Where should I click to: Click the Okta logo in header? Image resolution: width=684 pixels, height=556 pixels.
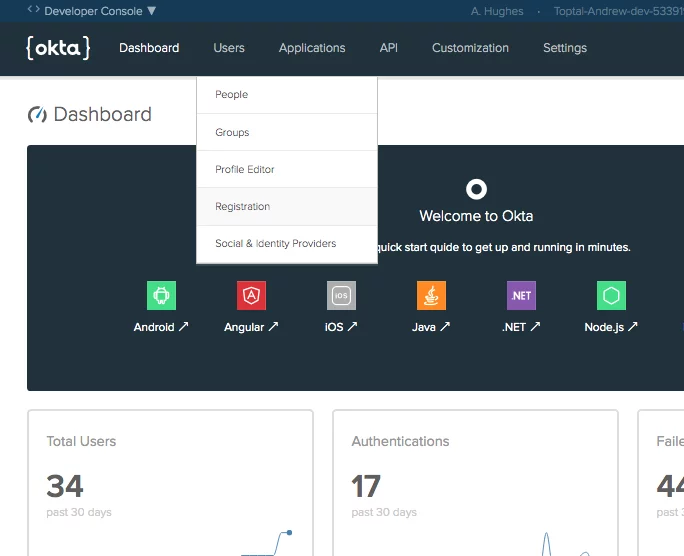click(x=58, y=48)
